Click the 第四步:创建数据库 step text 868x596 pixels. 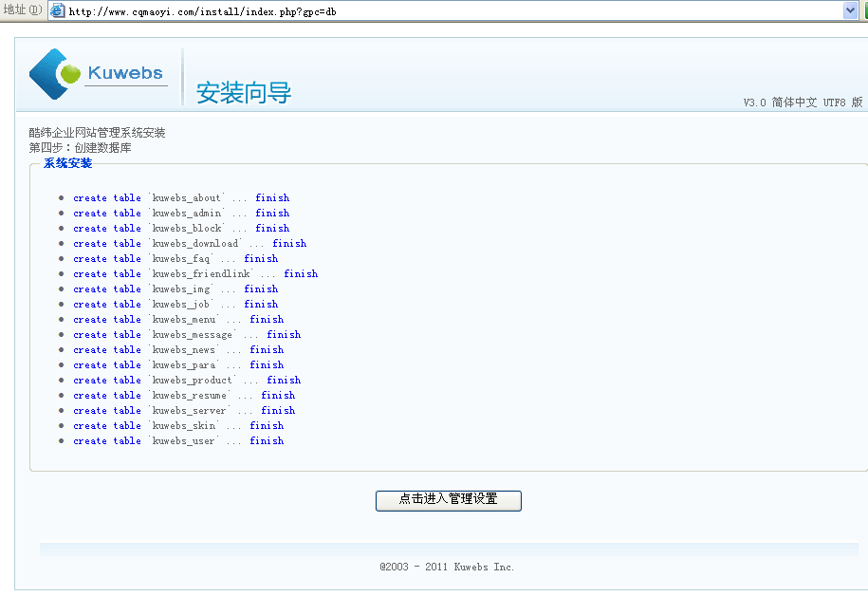point(80,148)
